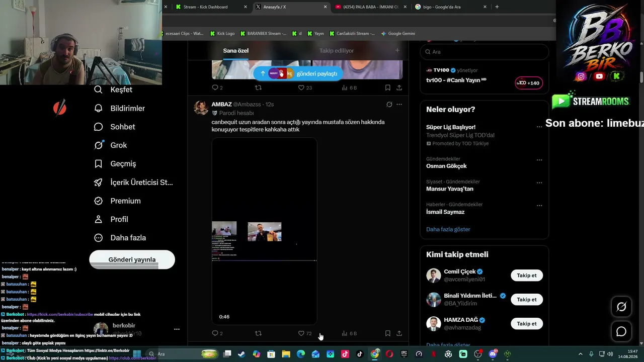
Task: Open the floating messages button
Action: [x=621, y=331]
